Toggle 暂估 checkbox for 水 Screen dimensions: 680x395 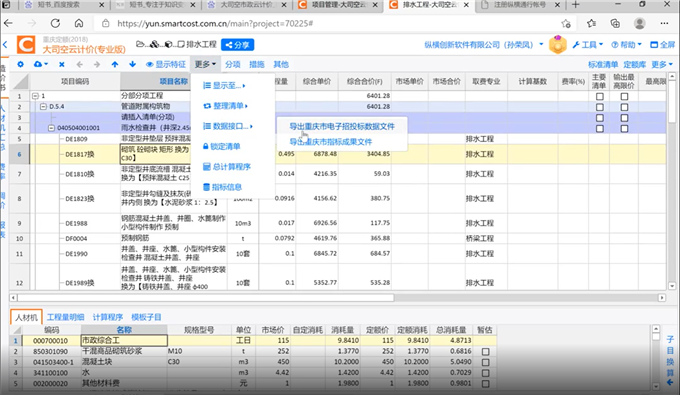pos(485,373)
